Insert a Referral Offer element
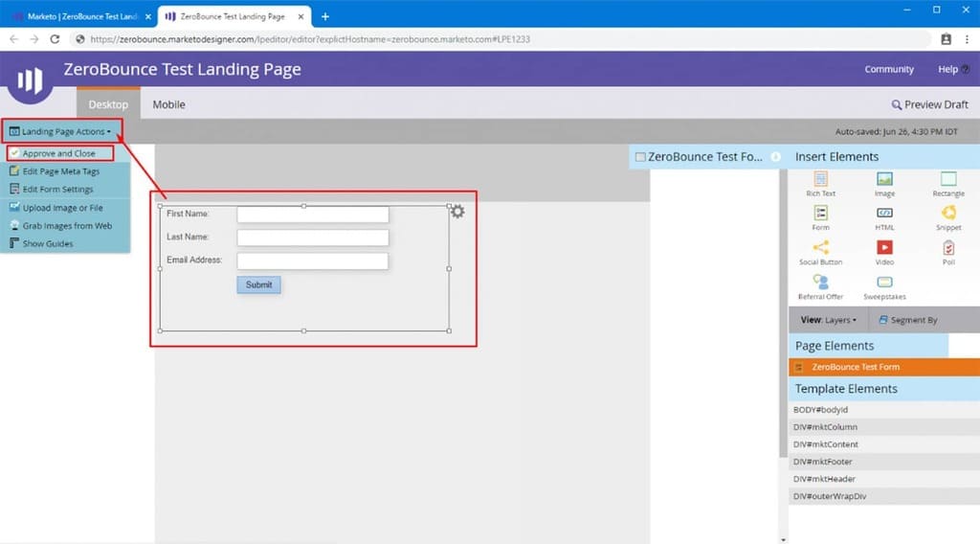Image resolution: width=980 pixels, height=544 pixels. coord(820,286)
